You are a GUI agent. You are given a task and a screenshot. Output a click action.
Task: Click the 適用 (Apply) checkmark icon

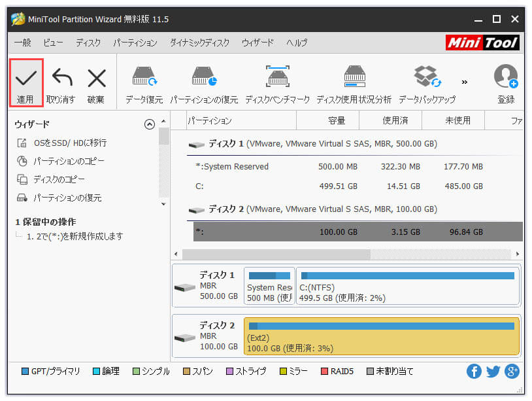(26, 80)
